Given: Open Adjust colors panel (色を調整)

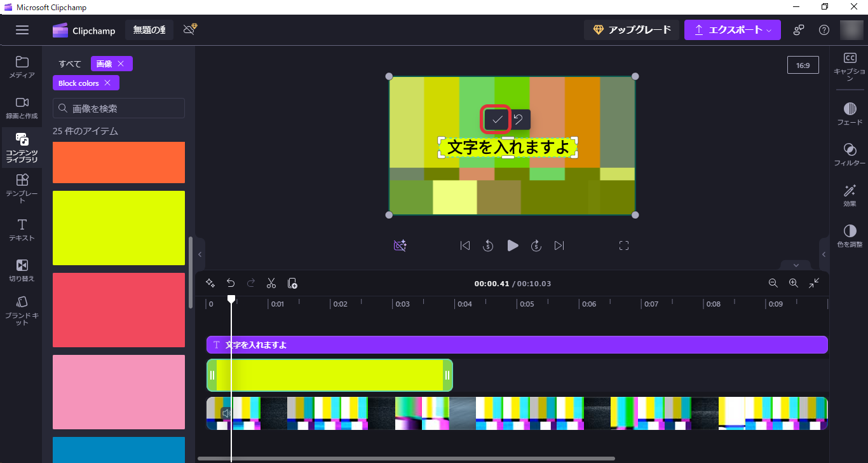Looking at the screenshot, I should tap(850, 236).
